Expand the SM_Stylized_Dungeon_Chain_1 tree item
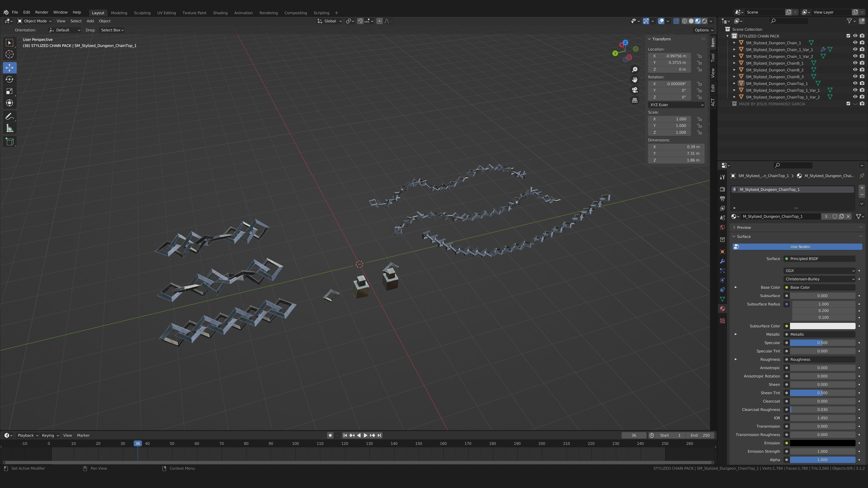Viewport: 868px width, 488px height. (x=734, y=43)
